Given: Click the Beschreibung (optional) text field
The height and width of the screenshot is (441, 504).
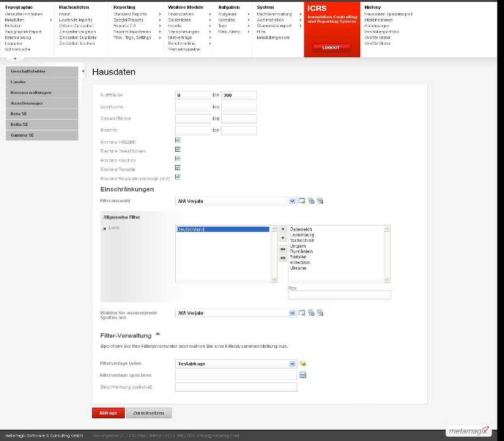Looking at the screenshot, I should point(236,387).
